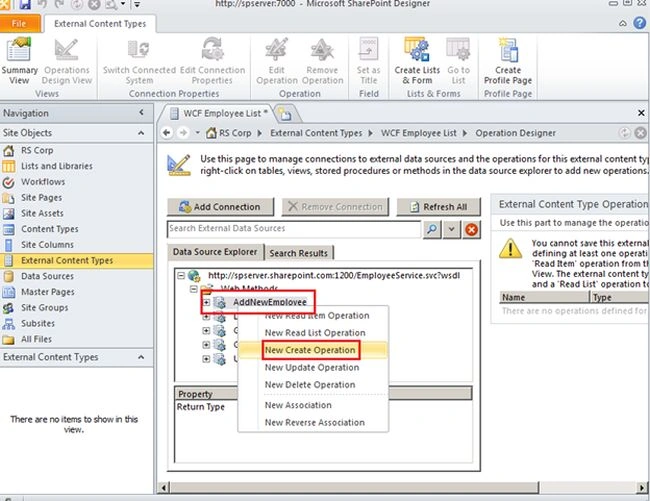Collapse External Content Types section
Image resolution: width=650 pixels, height=501 pixels.
(141, 357)
